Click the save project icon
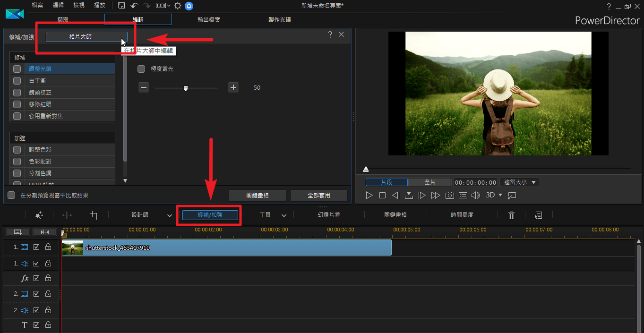Screen dimensions: 644x333 (121, 6)
